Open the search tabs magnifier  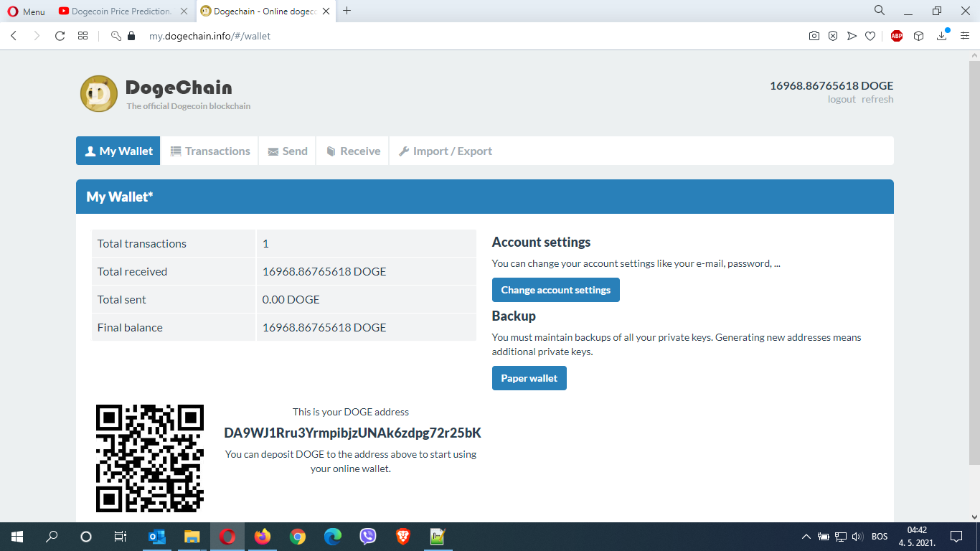point(880,11)
